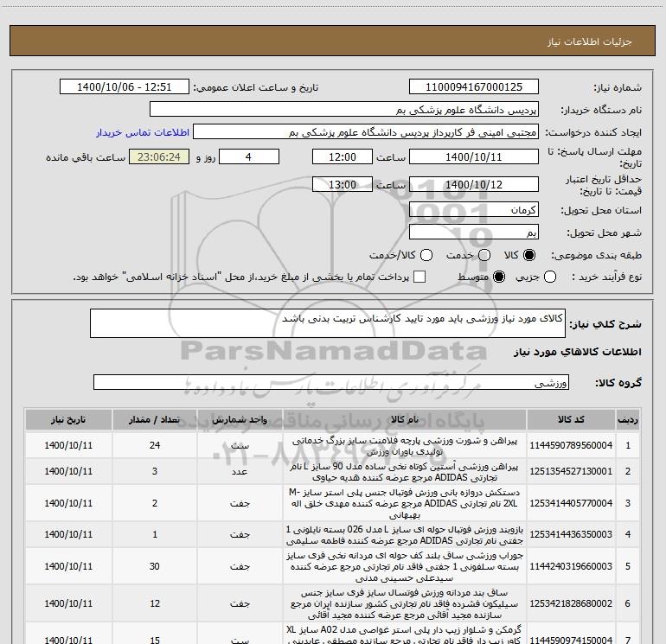666x644 pixels.
Task: Click the request creator field مجتبی امینی فر
Action: click(x=366, y=132)
